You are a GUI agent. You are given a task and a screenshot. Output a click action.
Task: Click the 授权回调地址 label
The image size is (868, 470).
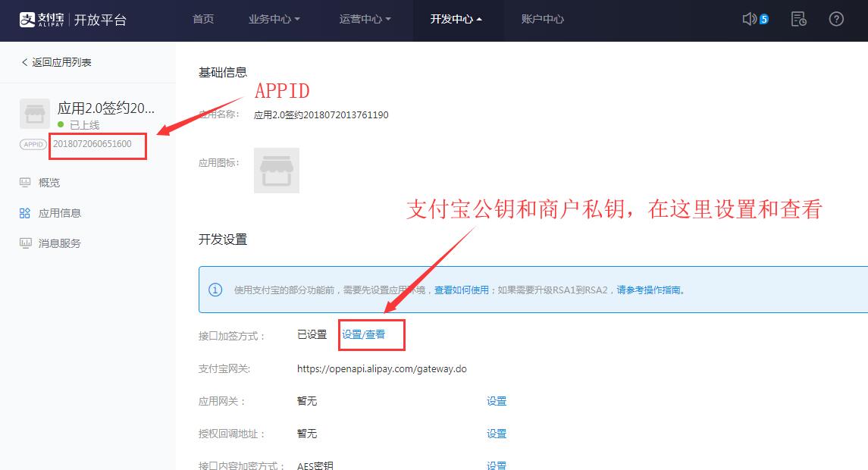click(231, 434)
